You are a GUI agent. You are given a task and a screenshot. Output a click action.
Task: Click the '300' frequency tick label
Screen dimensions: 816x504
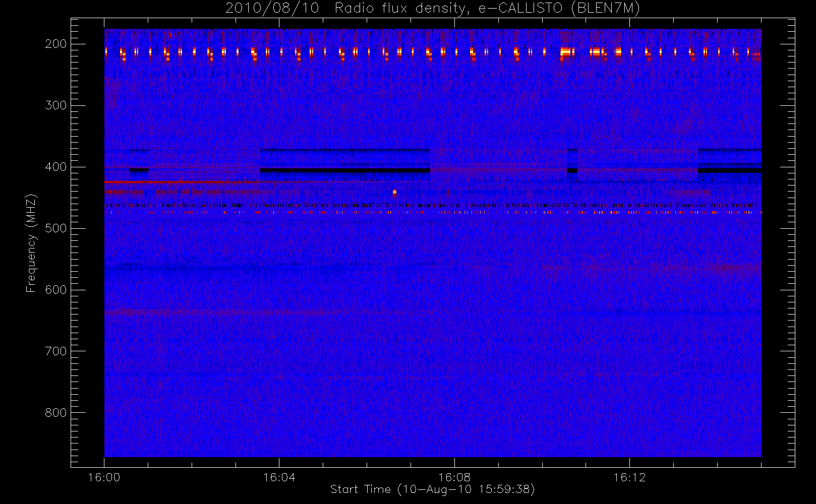pos(56,105)
